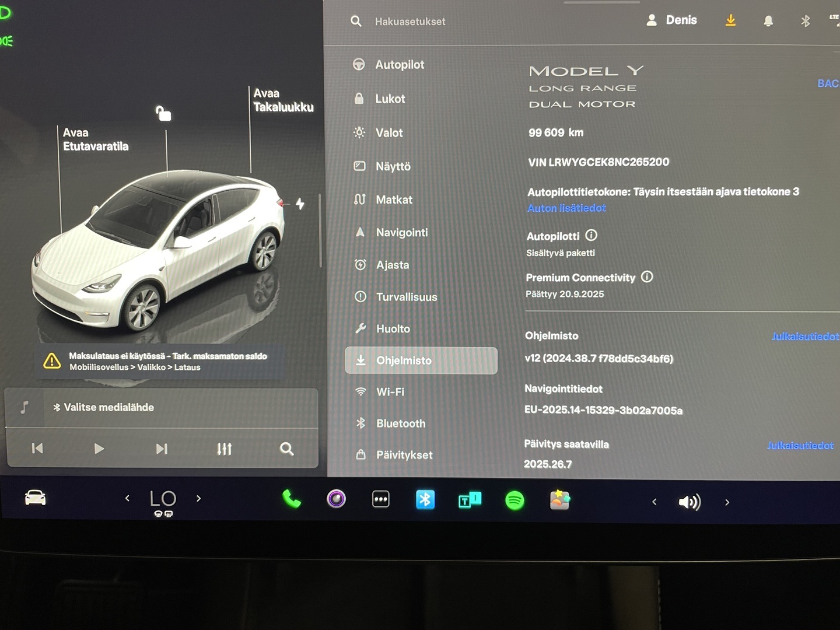840x630 pixels.
Task: Tap the Bluetooth app in dock
Action: (425, 499)
